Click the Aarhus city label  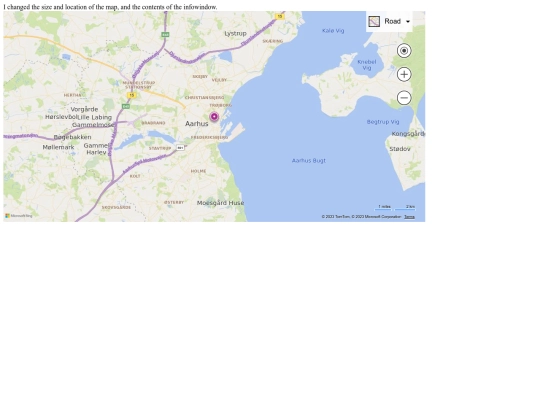pos(197,124)
